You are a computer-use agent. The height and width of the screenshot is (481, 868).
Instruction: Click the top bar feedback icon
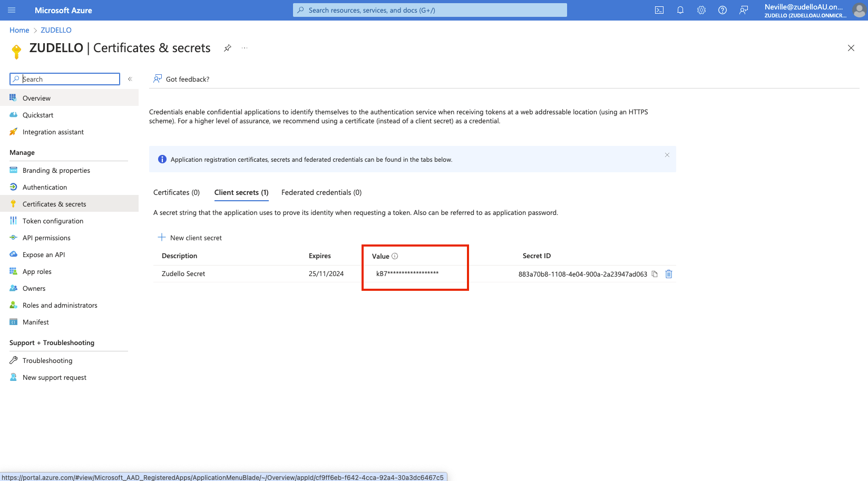click(x=744, y=10)
